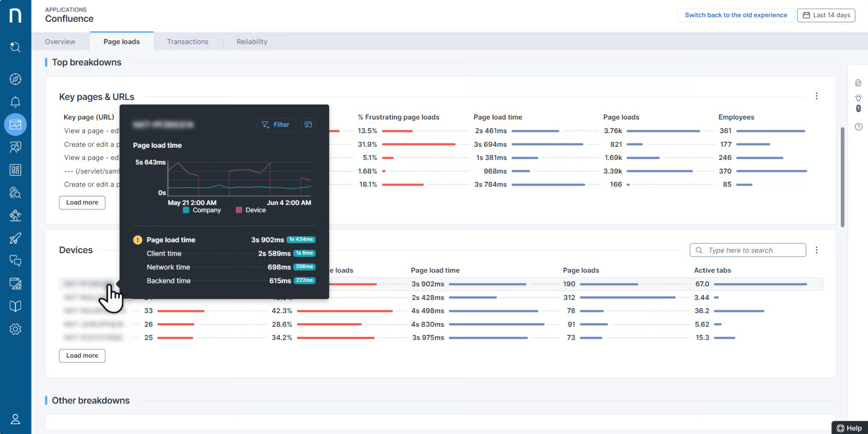Open the Last 14 days date picker
This screenshot has width=868, height=434.
point(826,15)
